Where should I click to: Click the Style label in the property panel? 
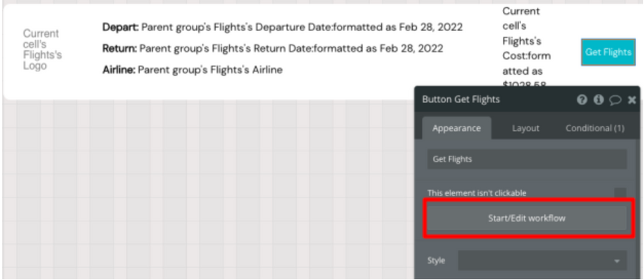tap(436, 261)
